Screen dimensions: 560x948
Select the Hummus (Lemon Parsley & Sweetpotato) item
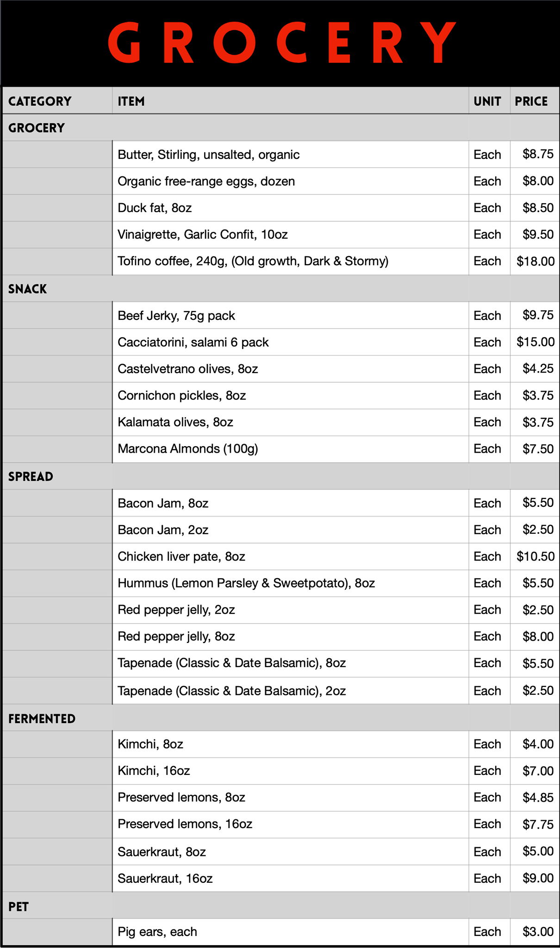click(246, 583)
